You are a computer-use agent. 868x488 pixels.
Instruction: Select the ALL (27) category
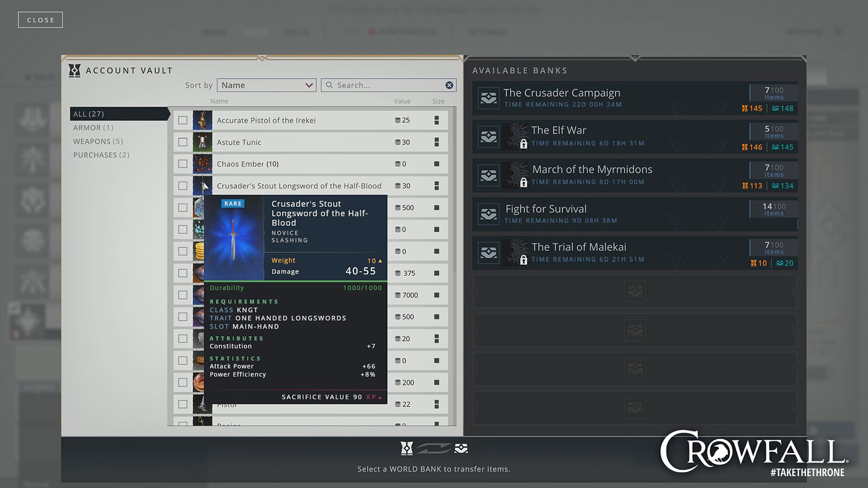[119, 114]
